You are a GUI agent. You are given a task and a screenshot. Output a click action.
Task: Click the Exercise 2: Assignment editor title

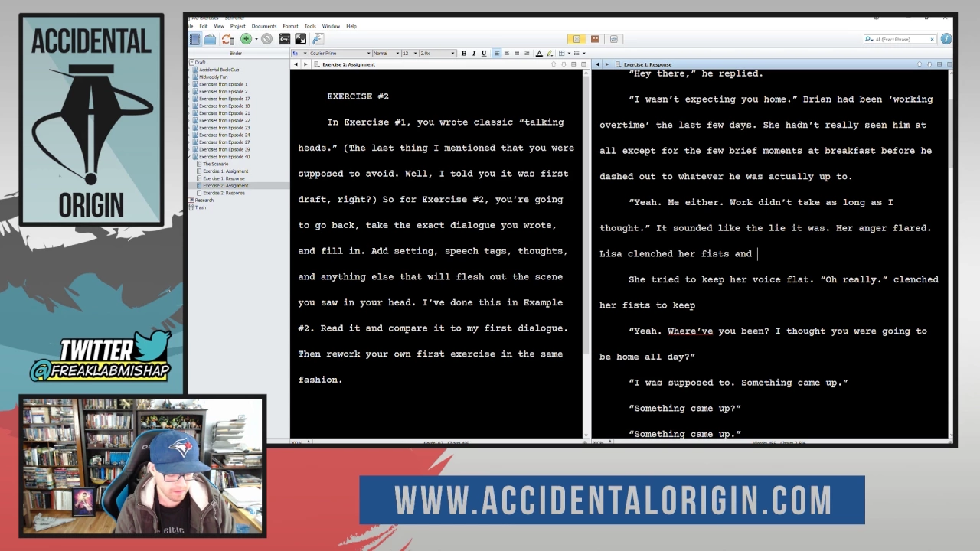click(x=348, y=64)
